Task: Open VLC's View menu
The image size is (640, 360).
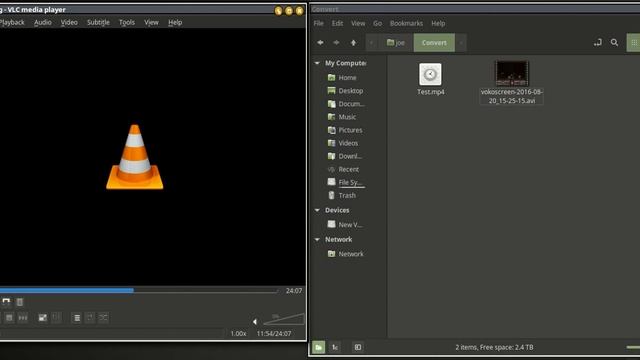Action: 151,22
